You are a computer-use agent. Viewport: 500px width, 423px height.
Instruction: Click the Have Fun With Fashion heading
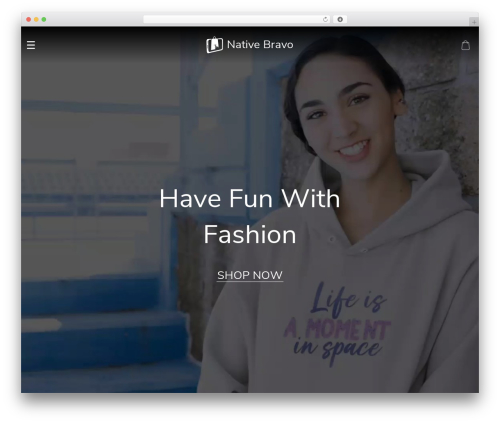tap(250, 217)
